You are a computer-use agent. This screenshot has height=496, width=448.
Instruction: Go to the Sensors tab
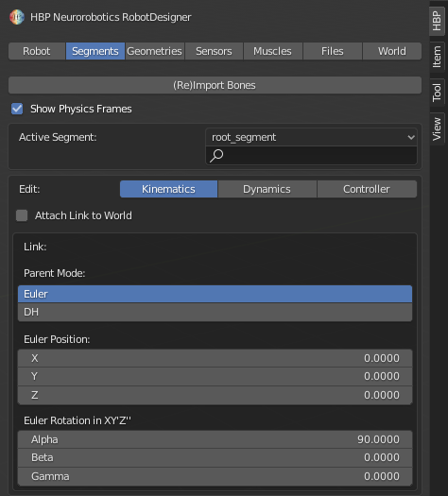coord(214,51)
